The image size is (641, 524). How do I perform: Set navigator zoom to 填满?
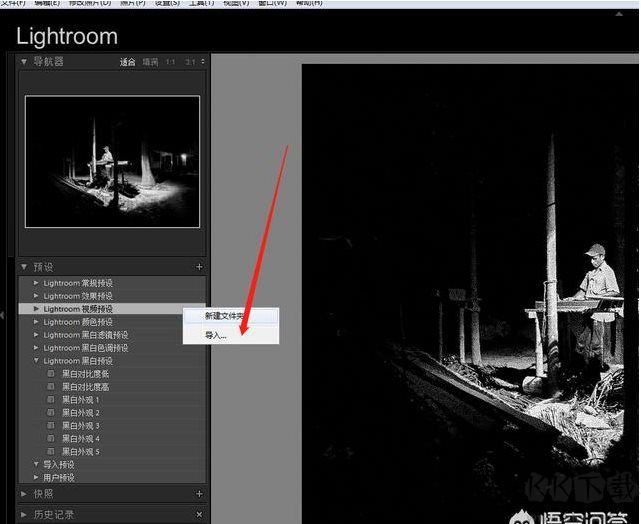150,62
